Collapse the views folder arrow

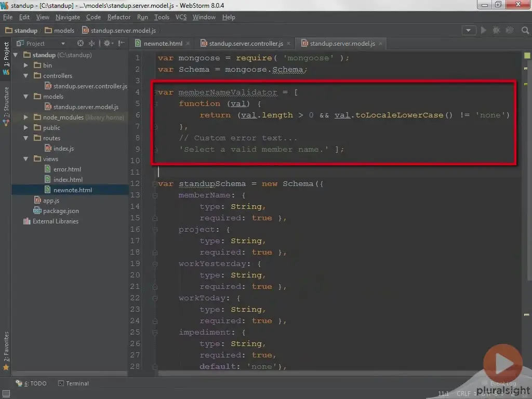click(26, 159)
